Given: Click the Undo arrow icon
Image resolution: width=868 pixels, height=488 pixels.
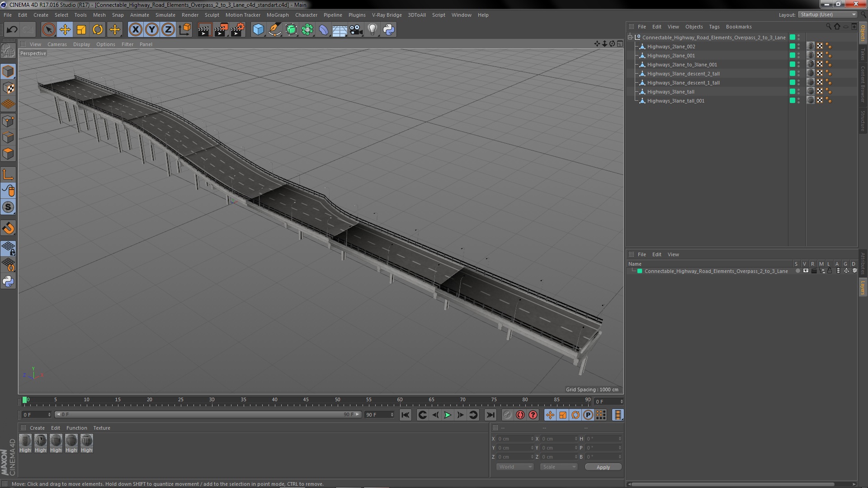Looking at the screenshot, I should tap(12, 30).
